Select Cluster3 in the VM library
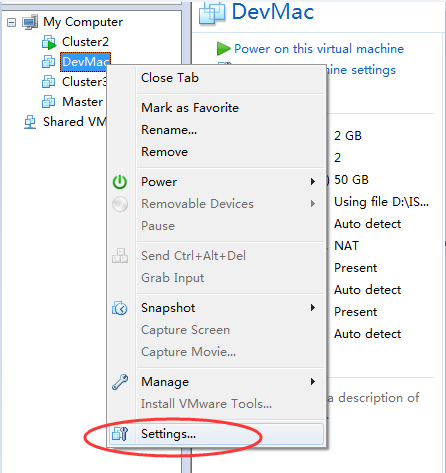 click(x=84, y=82)
